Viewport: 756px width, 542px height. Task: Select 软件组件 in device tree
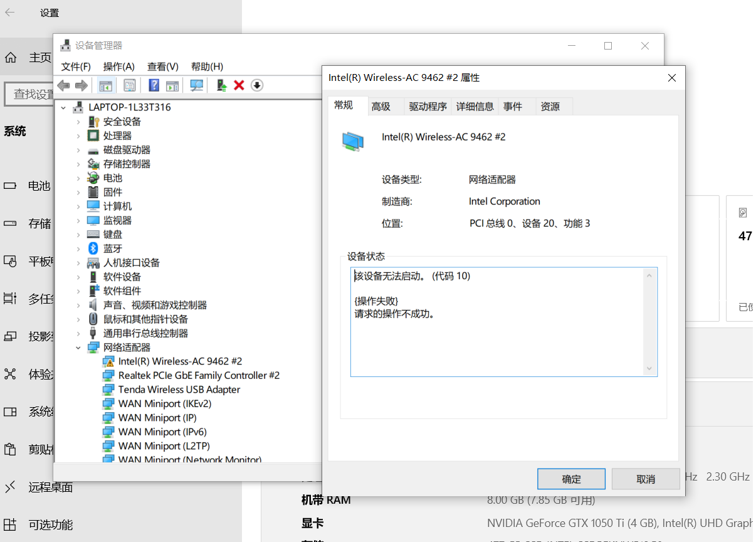[x=122, y=291]
